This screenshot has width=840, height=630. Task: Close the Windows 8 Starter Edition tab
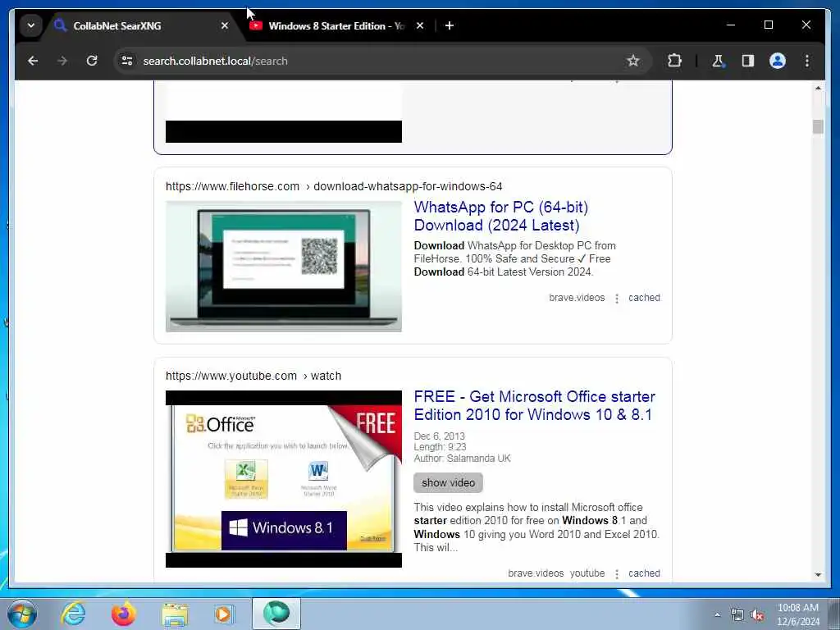click(420, 25)
